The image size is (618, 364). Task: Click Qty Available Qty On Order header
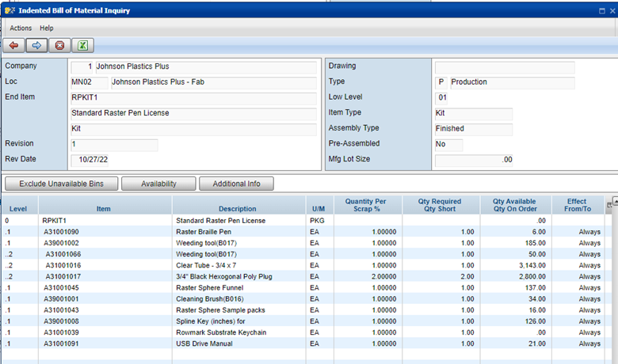click(x=515, y=205)
